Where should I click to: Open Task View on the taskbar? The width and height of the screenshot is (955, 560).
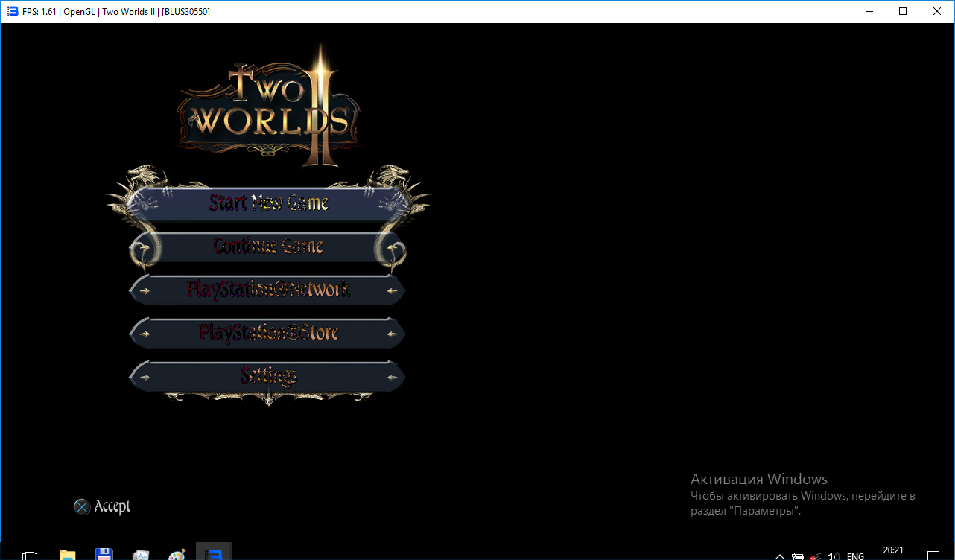pos(30,555)
